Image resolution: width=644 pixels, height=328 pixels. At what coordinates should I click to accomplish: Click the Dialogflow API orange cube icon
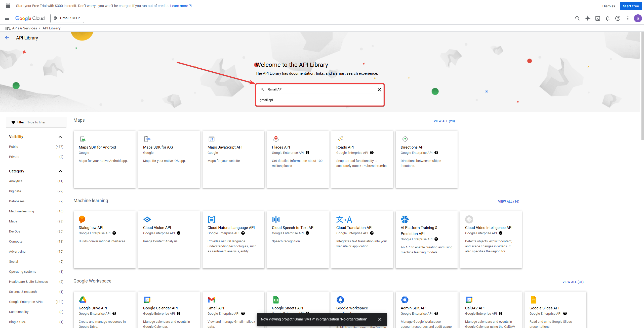click(x=82, y=219)
